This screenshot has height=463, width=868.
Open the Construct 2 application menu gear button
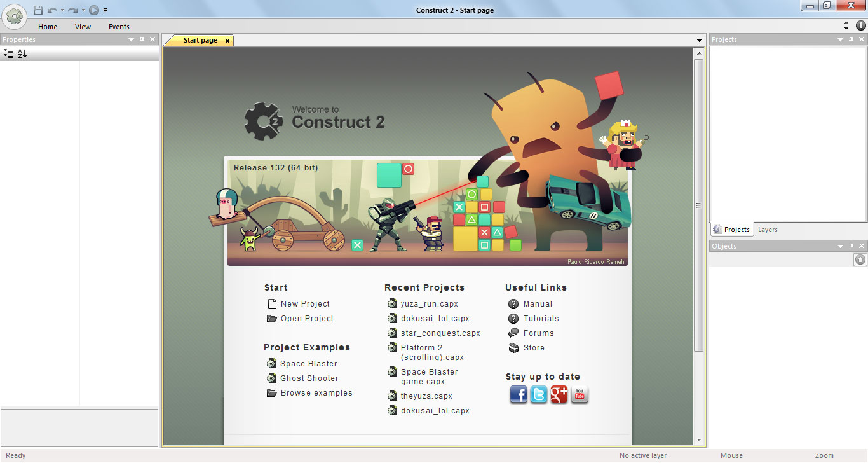[14, 15]
